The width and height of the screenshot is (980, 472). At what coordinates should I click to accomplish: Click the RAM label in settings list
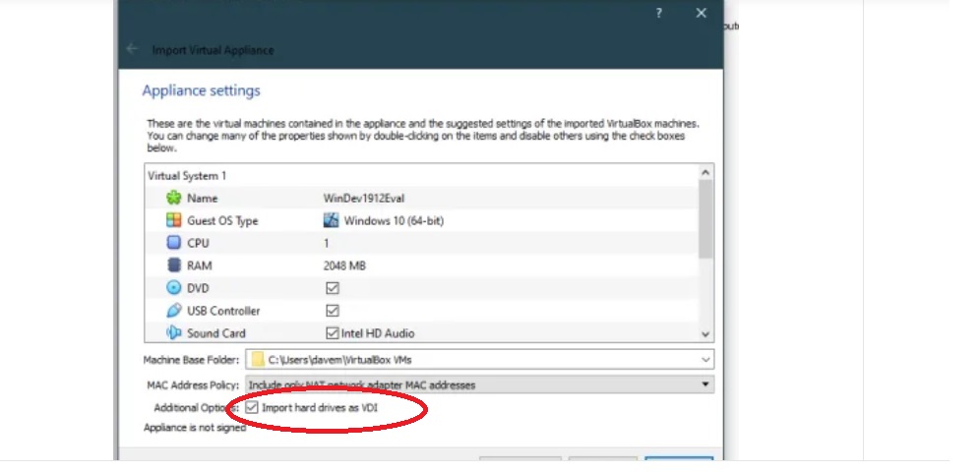[200, 265]
